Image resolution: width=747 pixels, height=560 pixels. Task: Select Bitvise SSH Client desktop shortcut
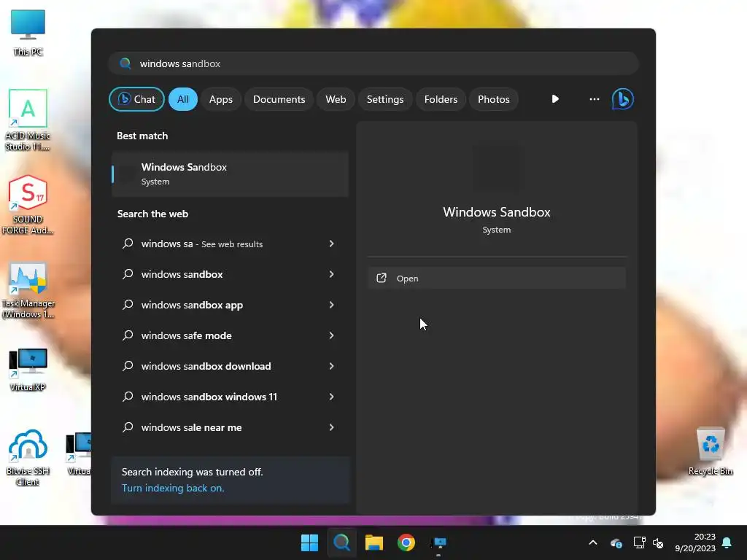(x=28, y=458)
